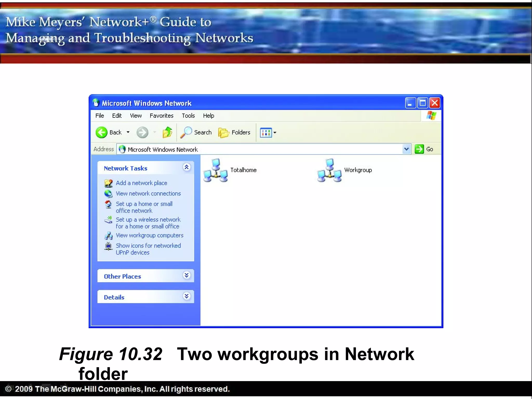This screenshot has height=399, width=532.
Task: Click the workgroup computers icon
Action: click(x=108, y=235)
